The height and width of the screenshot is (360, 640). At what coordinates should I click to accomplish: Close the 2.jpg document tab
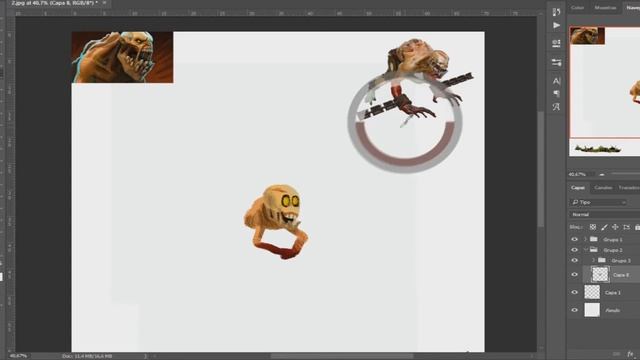click(104, 3)
